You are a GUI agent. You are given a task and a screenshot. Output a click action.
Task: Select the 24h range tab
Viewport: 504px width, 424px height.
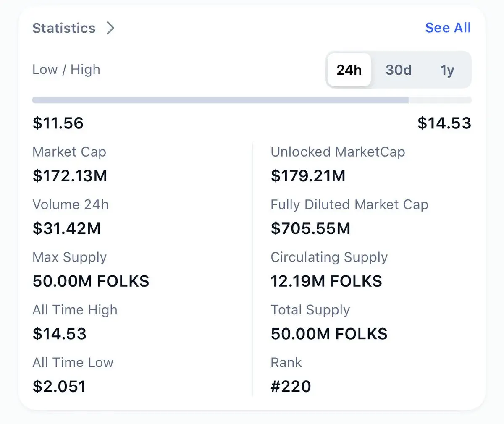pos(349,70)
